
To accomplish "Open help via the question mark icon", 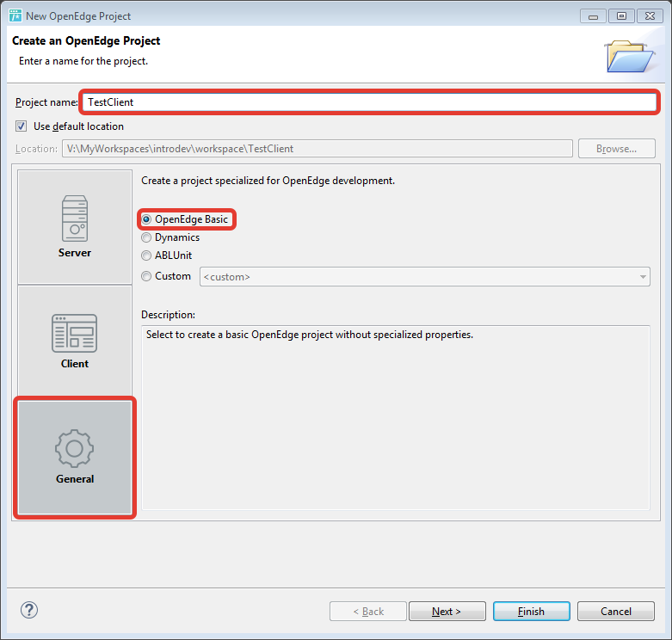I will (x=29, y=610).
